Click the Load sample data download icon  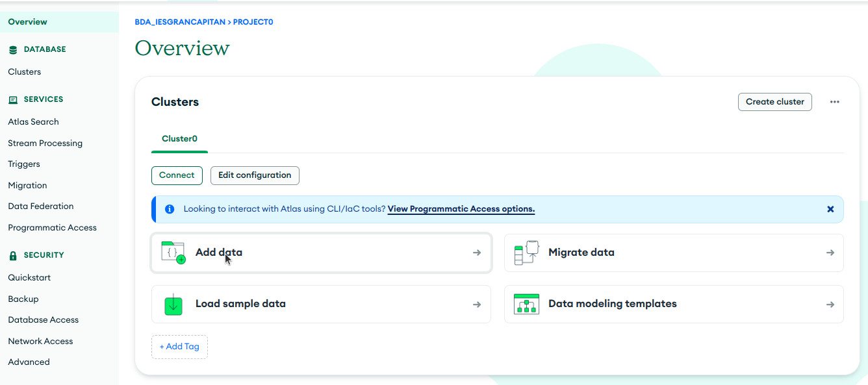(x=173, y=304)
